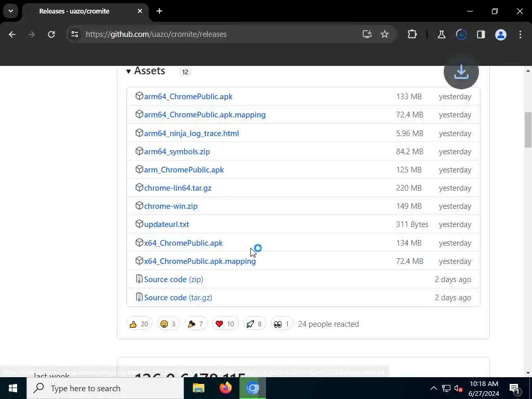Open site information icon in address bar
The height and width of the screenshot is (399, 532).
[x=75, y=34]
